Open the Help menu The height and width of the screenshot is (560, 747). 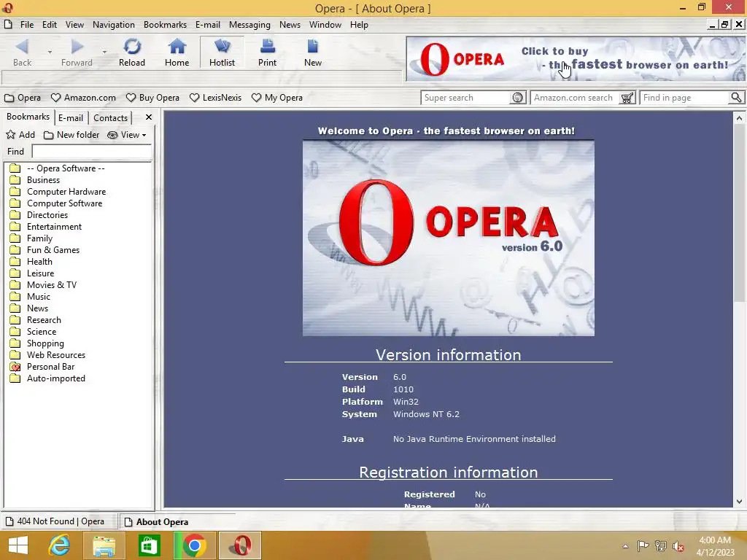pos(359,25)
